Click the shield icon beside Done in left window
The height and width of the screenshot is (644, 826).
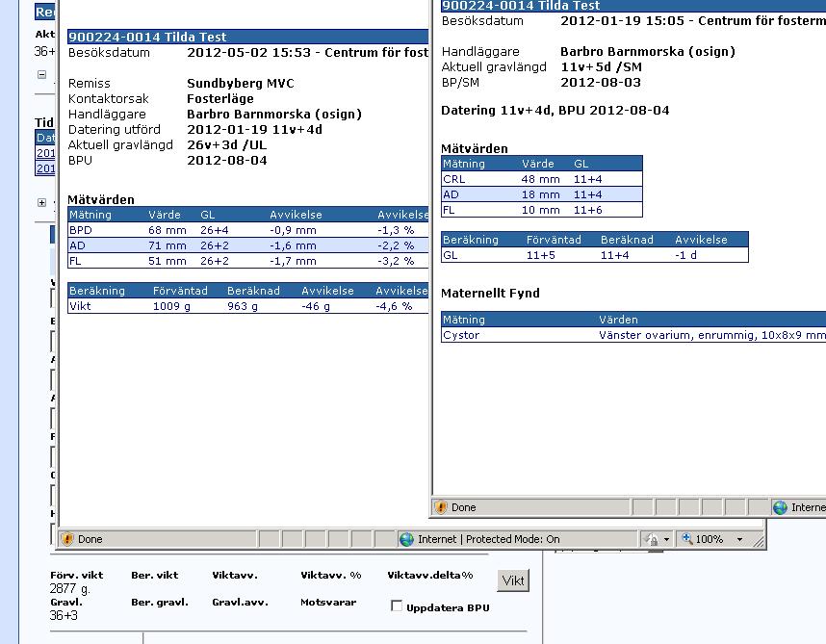click(x=67, y=539)
